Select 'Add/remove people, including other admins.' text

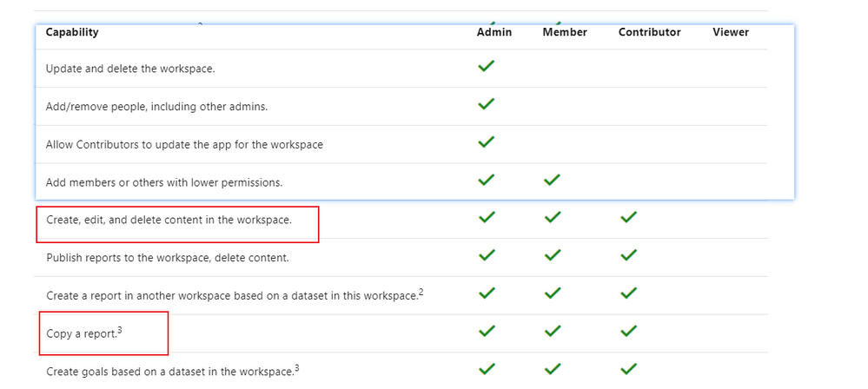[x=156, y=107]
